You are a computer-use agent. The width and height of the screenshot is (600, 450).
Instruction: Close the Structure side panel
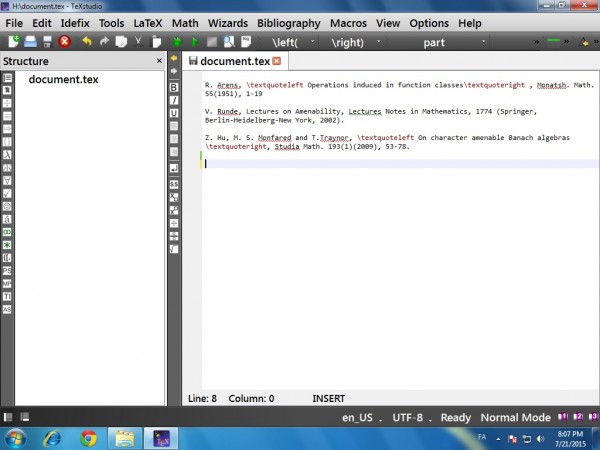coord(159,61)
